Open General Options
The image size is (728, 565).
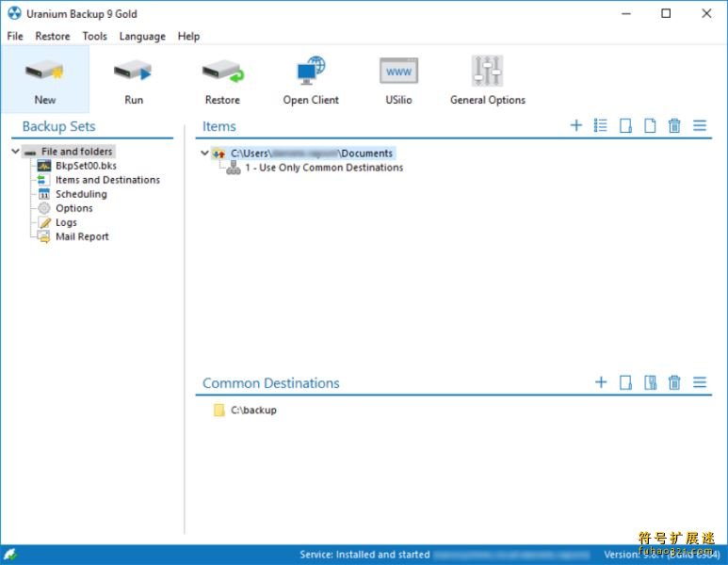point(488,80)
